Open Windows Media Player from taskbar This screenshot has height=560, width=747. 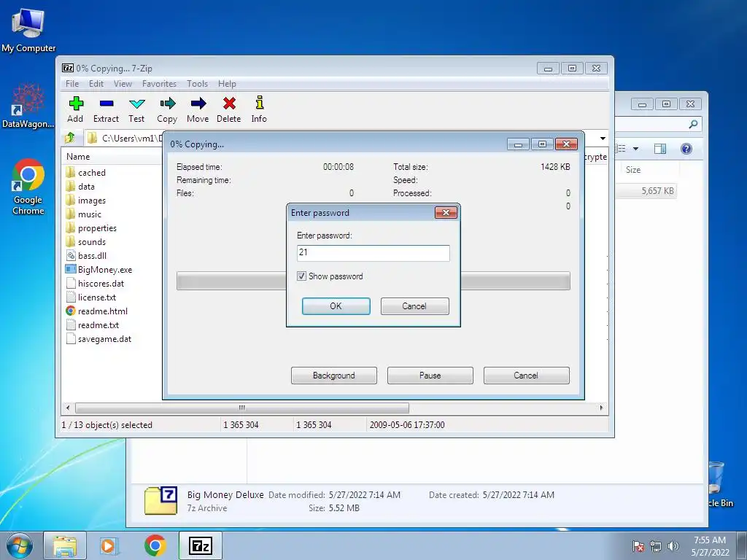point(109,545)
